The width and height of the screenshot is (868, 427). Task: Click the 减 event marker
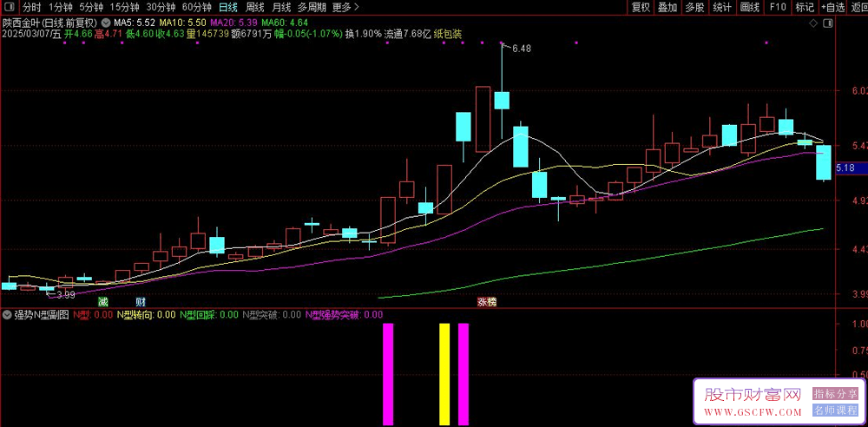(103, 302)
